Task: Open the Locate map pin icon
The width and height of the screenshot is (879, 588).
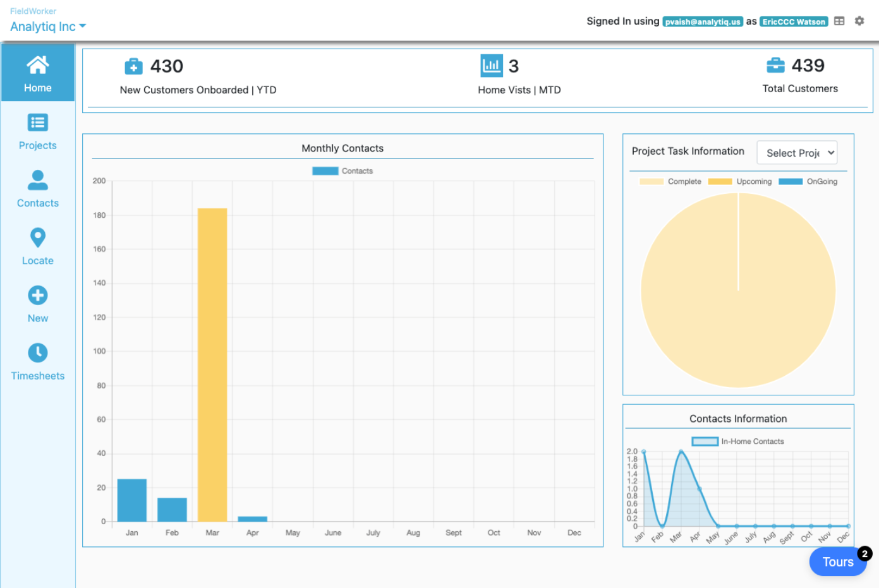Action: coord(38,237)
